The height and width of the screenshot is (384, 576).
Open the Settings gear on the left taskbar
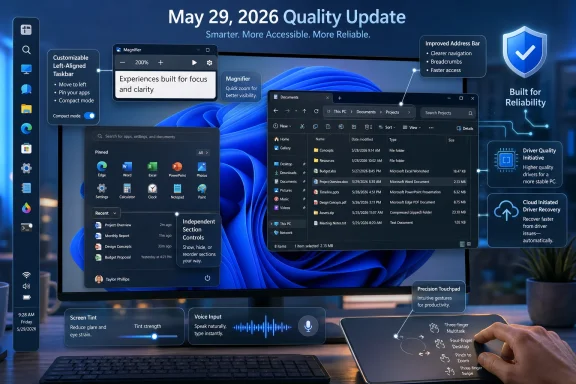(x=26, y=168)
